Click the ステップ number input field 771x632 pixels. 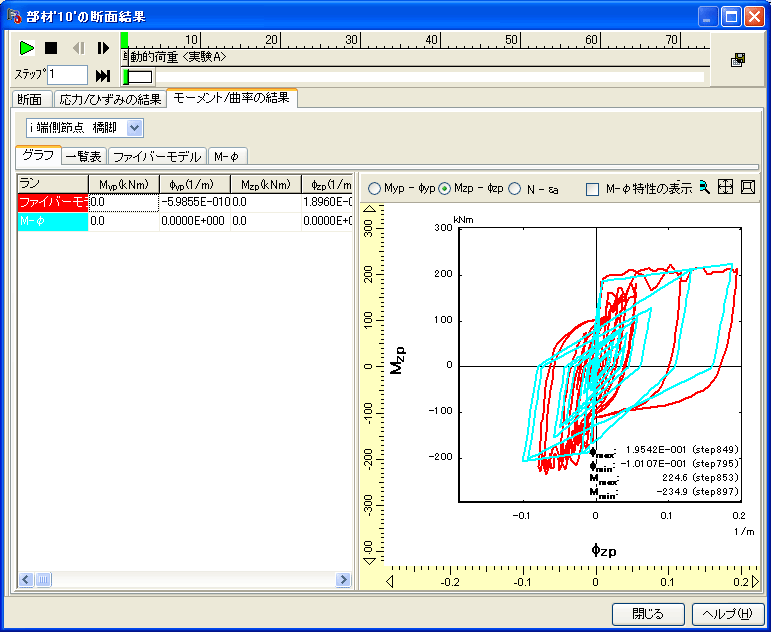[x=67, y=75]
